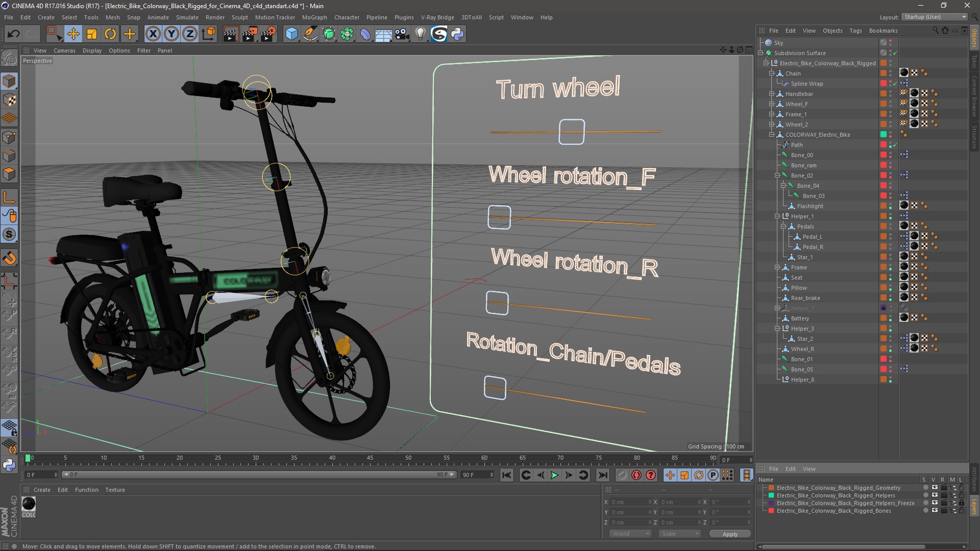Collapse the Subdivision Surface tree node
980x551 pixels.
coord(761,53)
